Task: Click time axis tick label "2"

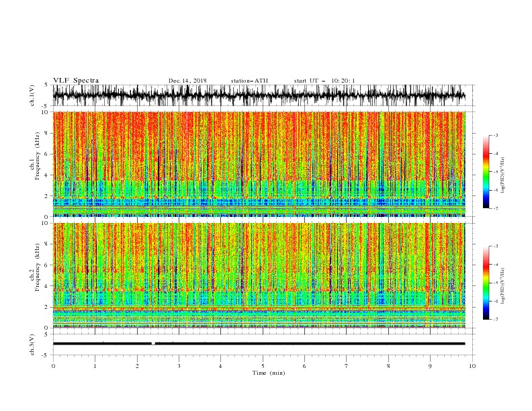Action: click(137, 366)
